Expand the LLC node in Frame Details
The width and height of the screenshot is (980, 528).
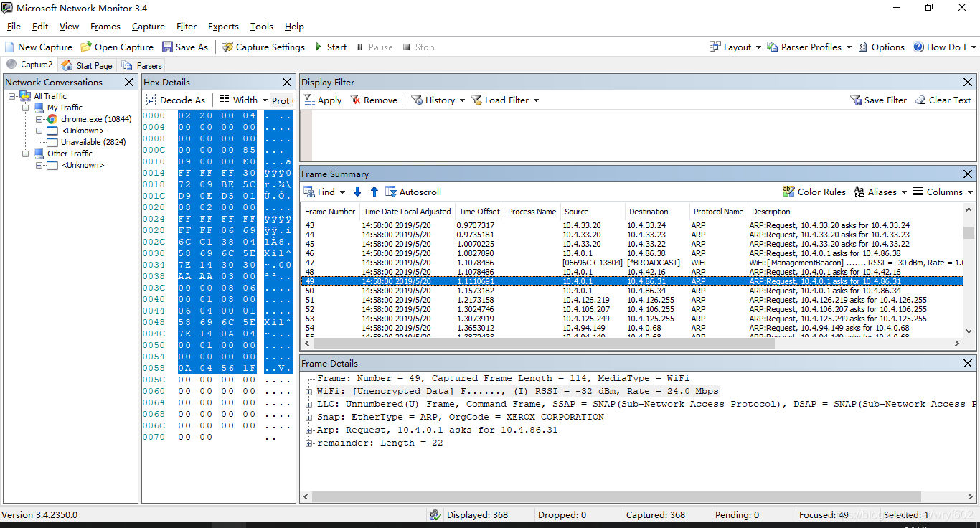(x=309, y=405)
